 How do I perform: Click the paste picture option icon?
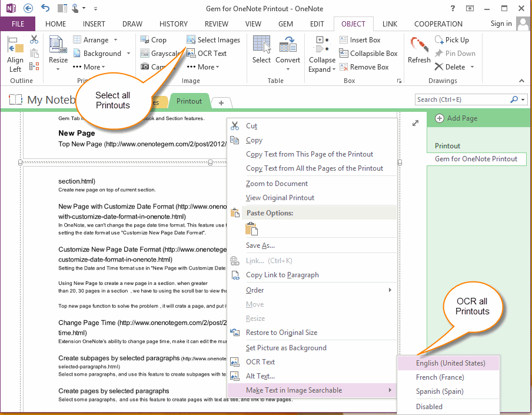click(251, 229)
